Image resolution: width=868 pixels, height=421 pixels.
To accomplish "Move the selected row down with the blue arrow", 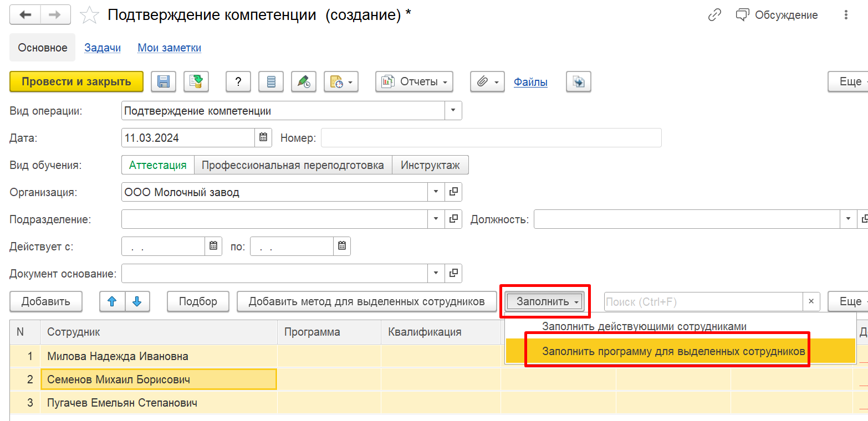I will (137, 301).
